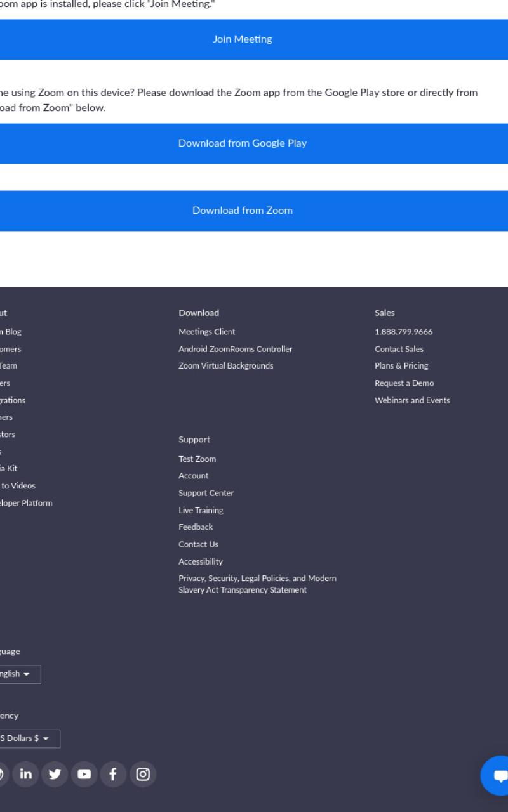The image size is (508, 812).
Task: Open the YouTube social icon
Action: (x=84, y=774)
